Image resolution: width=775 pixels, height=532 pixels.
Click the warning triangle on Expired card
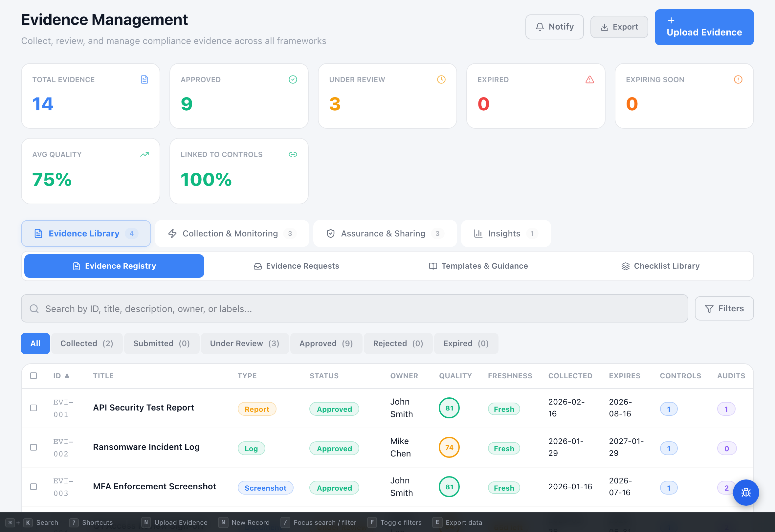589,79
